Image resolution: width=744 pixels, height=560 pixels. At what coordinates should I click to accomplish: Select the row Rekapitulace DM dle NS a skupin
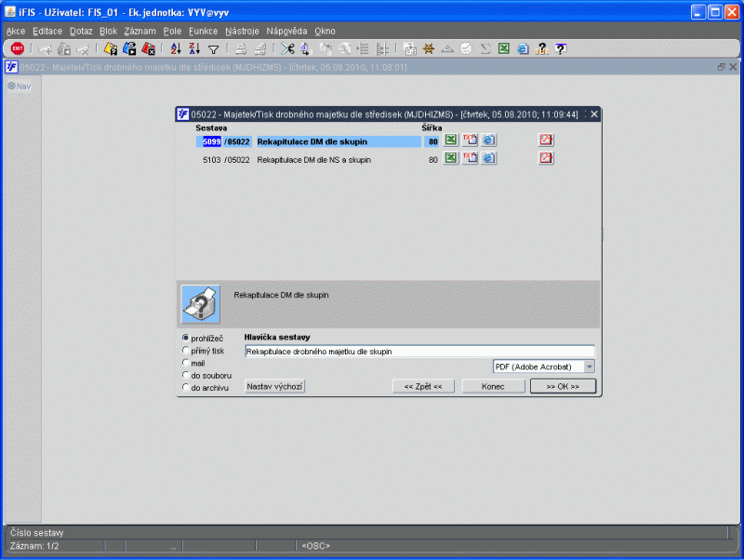point(314,160)
